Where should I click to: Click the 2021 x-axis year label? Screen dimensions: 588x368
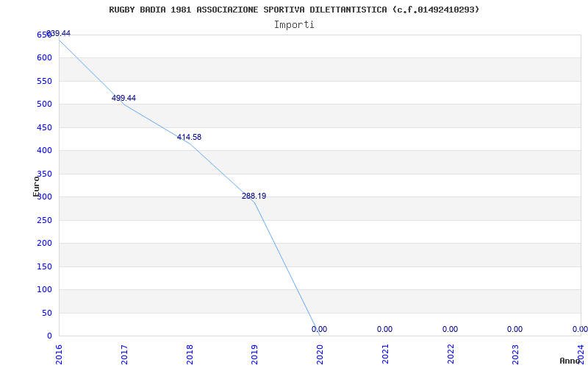click(385, 354)
